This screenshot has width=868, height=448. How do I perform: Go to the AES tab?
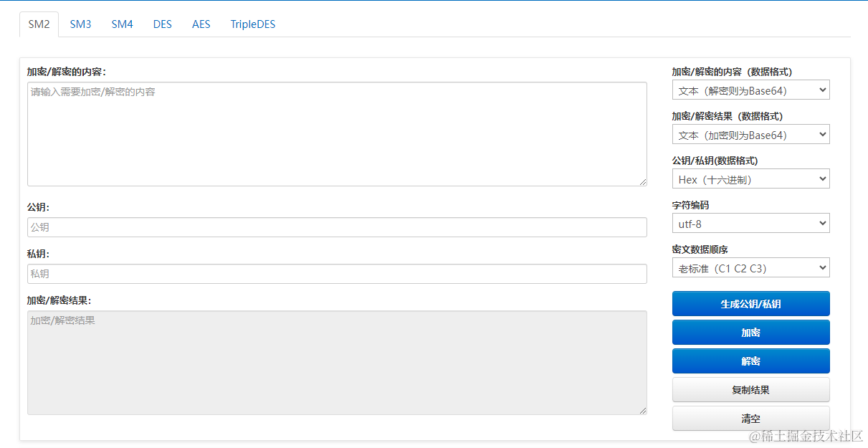coord(201,24)
